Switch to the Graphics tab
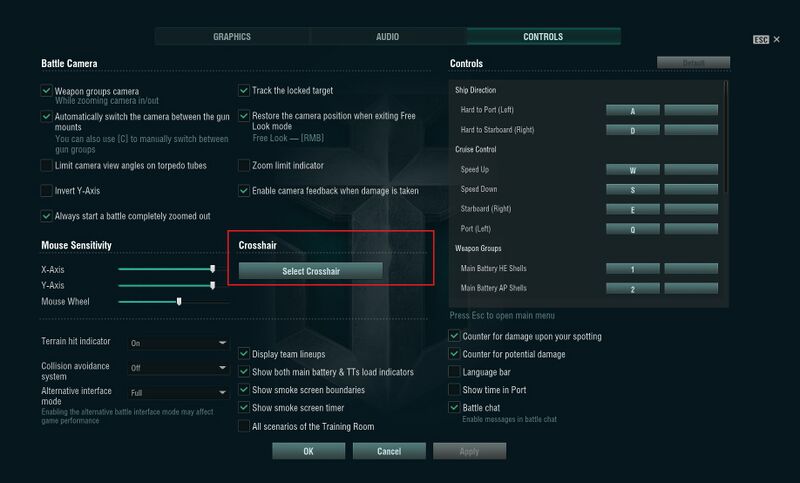This screenshot has width=800, height=483. tap(232, 37)
